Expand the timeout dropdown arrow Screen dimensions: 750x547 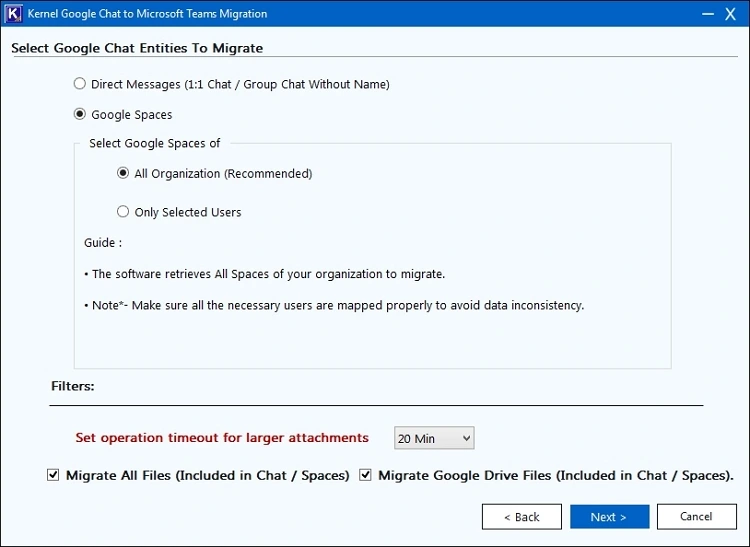464,438
